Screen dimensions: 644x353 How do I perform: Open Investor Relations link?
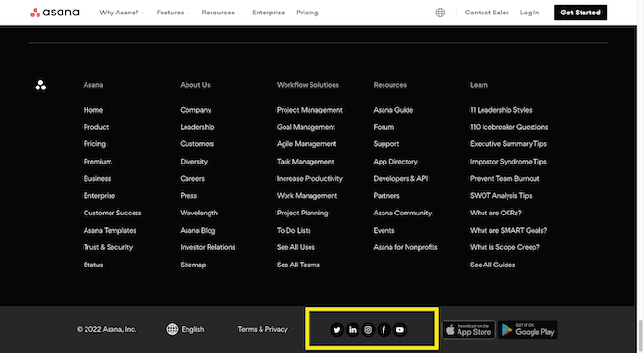coord(208,247)
